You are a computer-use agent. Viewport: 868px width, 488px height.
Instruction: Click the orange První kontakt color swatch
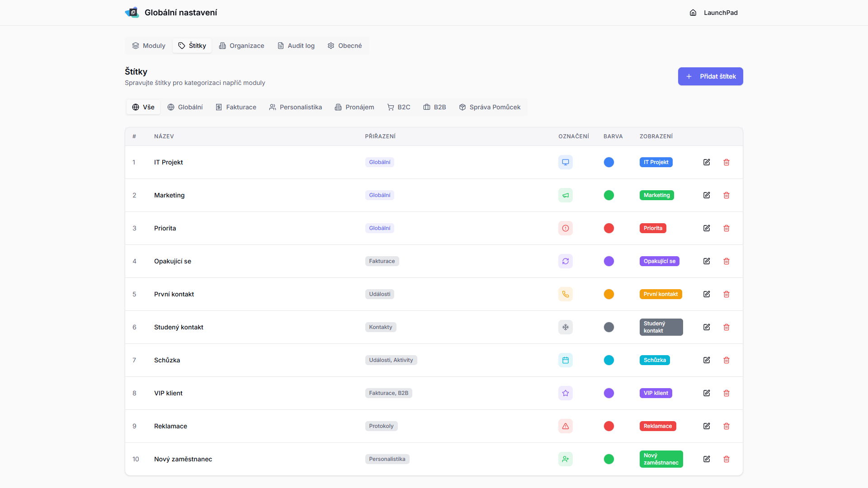(x=609, y=294)
